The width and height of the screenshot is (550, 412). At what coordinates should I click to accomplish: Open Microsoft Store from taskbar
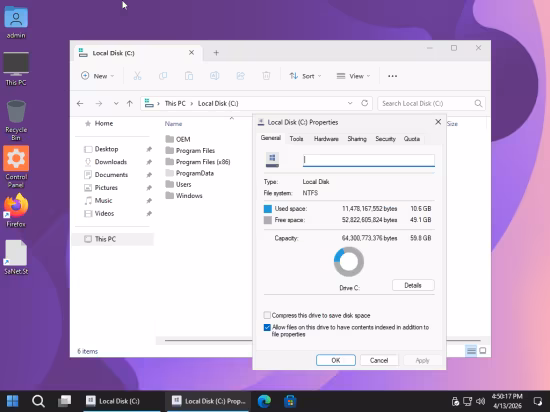290,401
